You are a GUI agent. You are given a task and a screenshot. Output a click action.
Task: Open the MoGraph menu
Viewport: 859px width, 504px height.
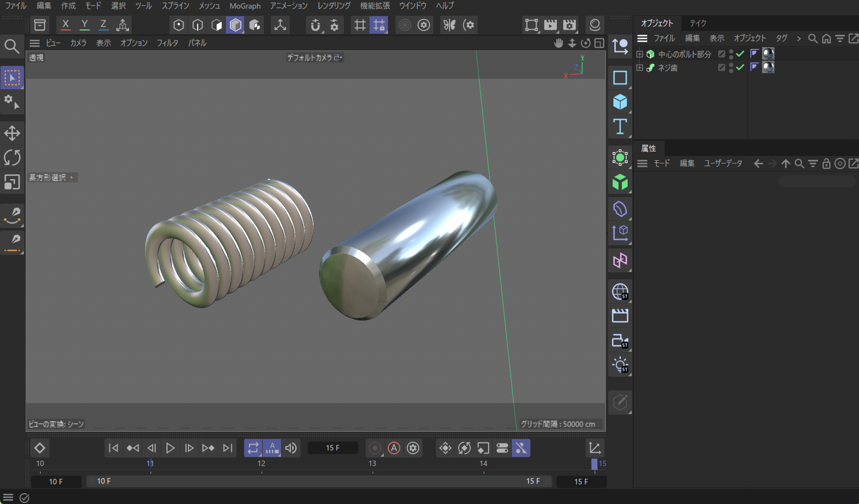pyautogui.click(x=245, y=6)
